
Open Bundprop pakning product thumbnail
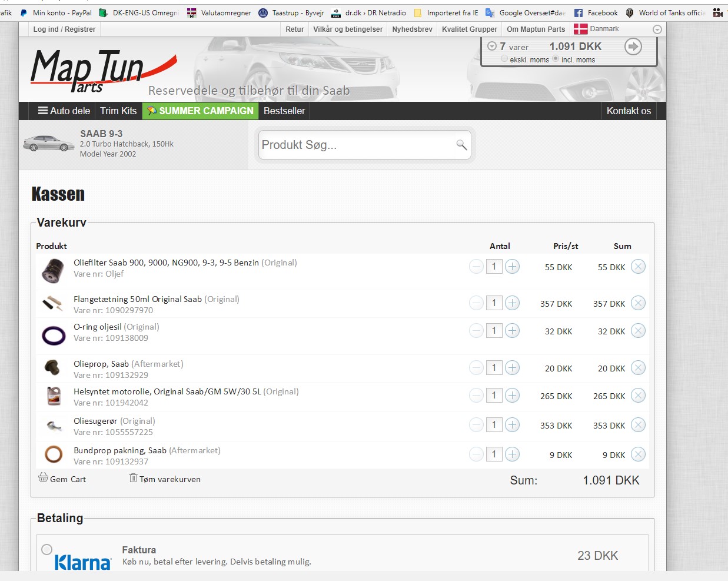pyautogui.click(x=54, y=454)
